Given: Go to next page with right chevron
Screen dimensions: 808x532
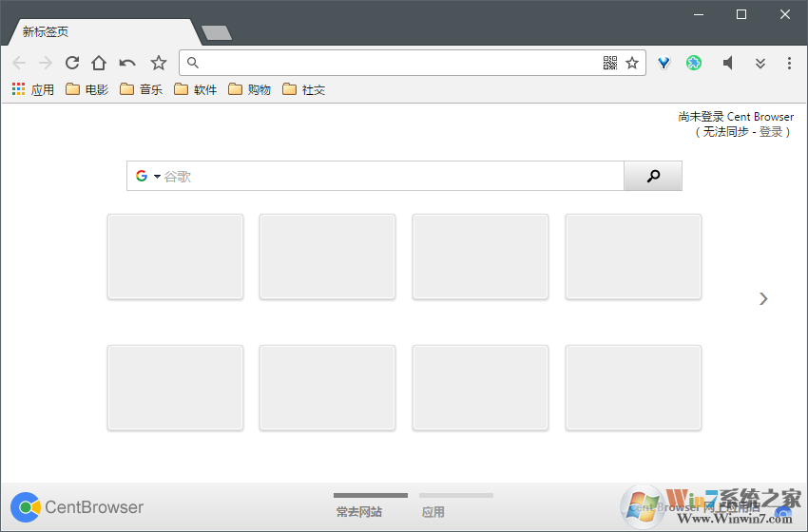Looking at the screenshot, I should point(763,298).
